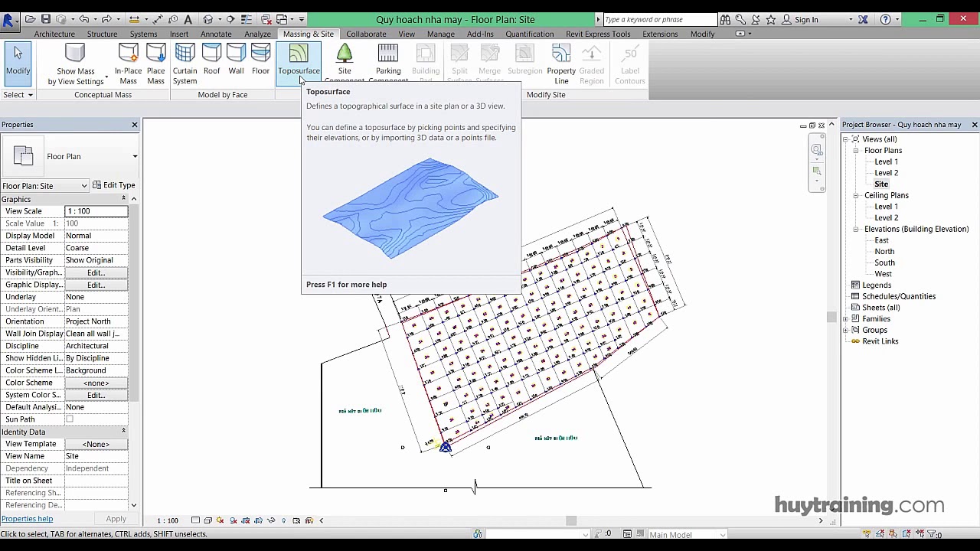This screenshot has width=980, height=551.
Task: Expand the Families node in Project Browser
Action: coord(846,319)
